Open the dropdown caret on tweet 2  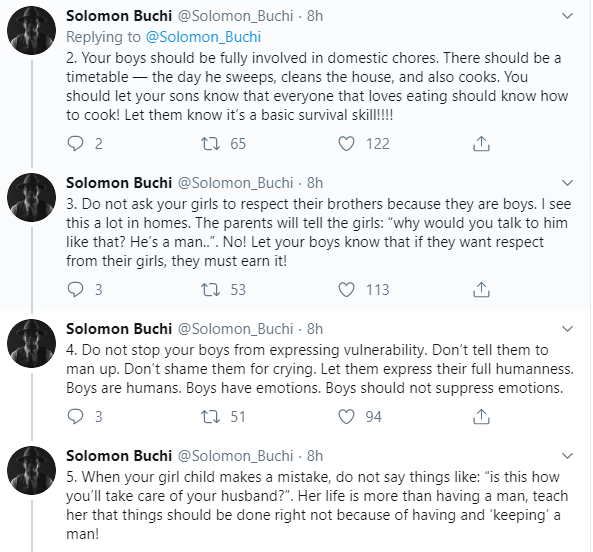click(x=567, y=16)
